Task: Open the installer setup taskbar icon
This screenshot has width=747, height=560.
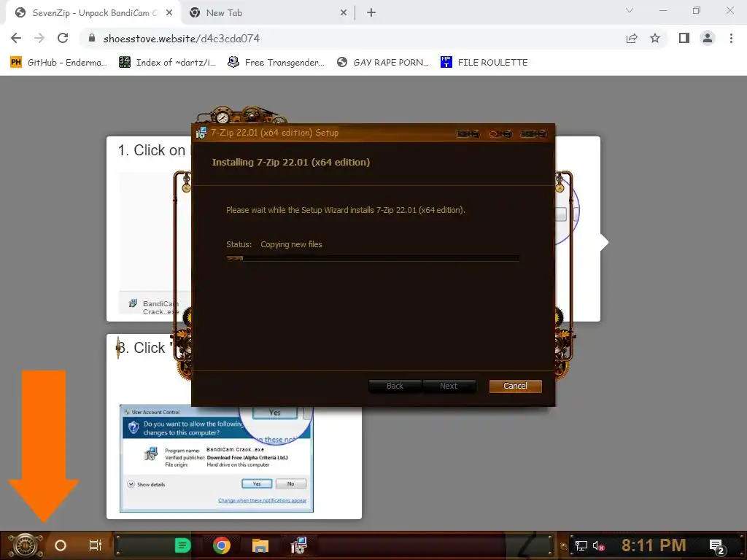Action: 298,545
